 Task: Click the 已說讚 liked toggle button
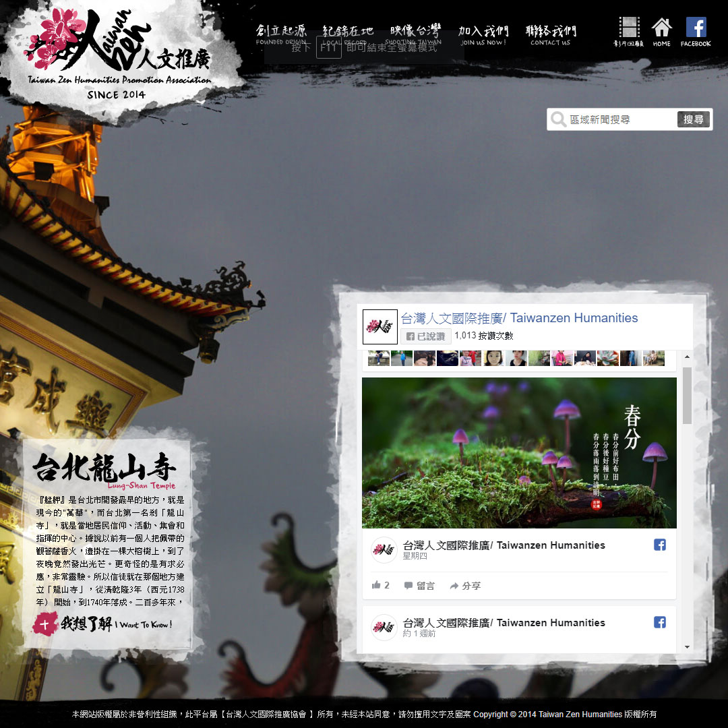pyautogui.click(x=425, y=336)
